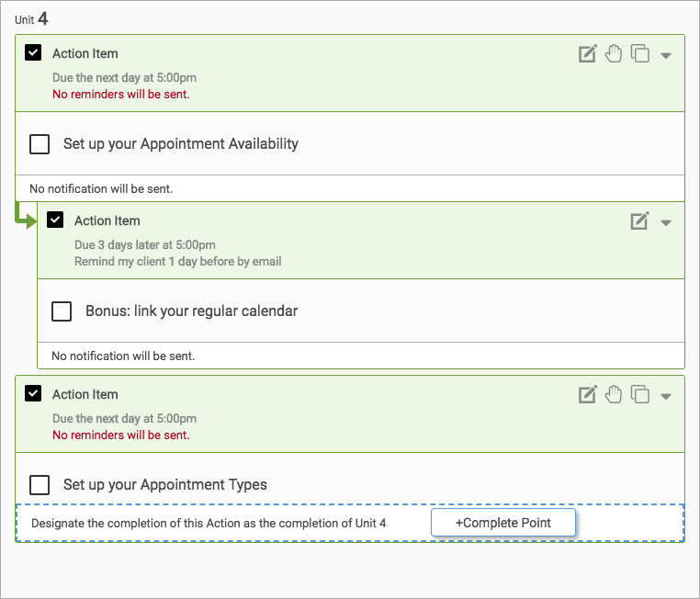The image size is (700, 599).
Task: Click the edit icon on first Action Item
Action: [x=587, y=53]
